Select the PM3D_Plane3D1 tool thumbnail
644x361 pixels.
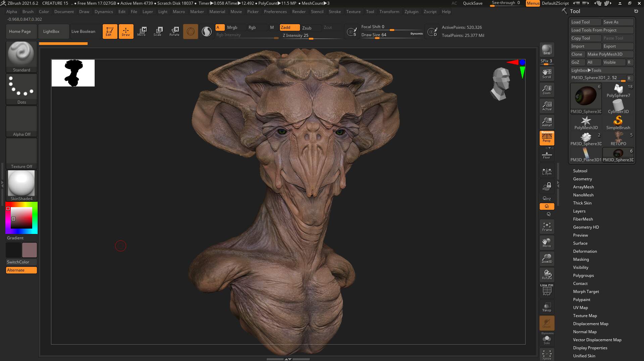(586, 155)
